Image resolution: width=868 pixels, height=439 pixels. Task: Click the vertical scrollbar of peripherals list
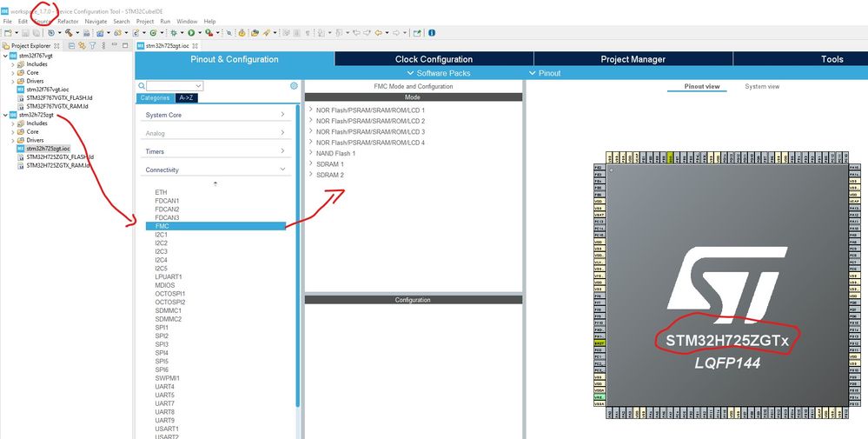[298, 255]
